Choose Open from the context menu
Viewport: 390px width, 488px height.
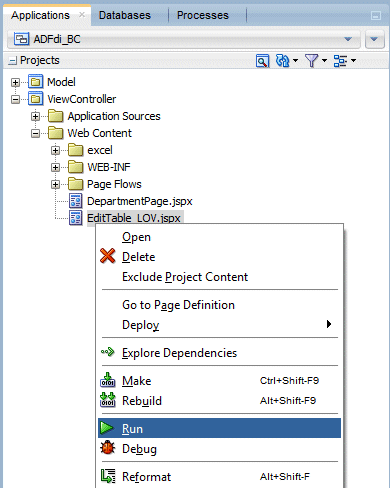point(219,237)
